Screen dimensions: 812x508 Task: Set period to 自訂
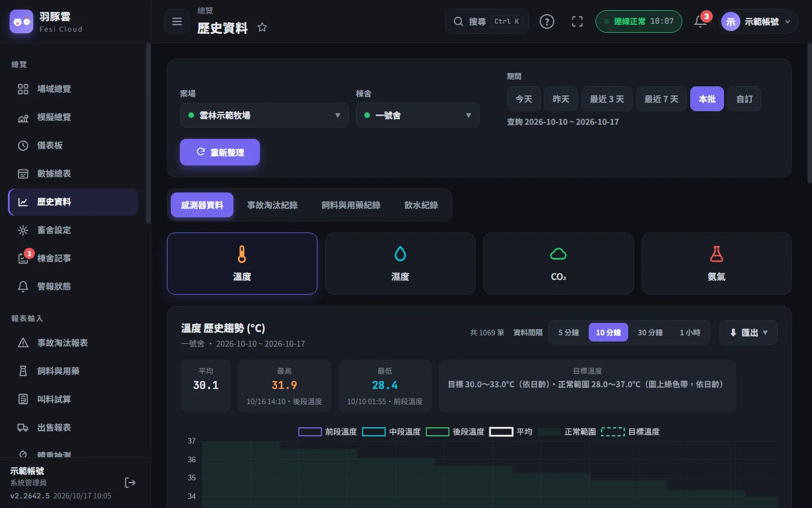pos(745,99)
